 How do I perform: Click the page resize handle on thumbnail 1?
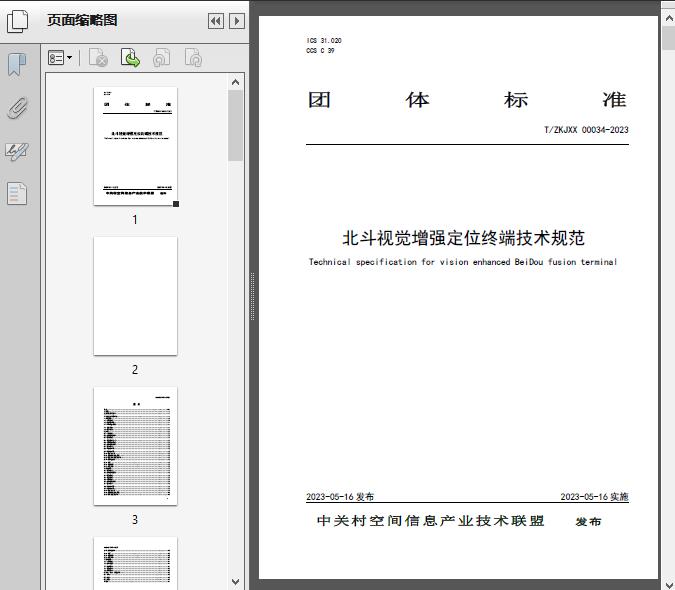[176, 204]
